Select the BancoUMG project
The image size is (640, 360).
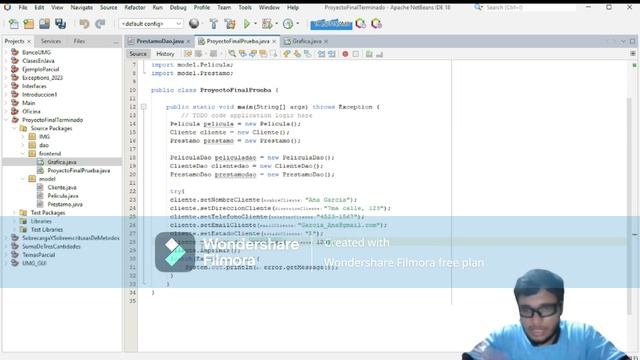36,52
